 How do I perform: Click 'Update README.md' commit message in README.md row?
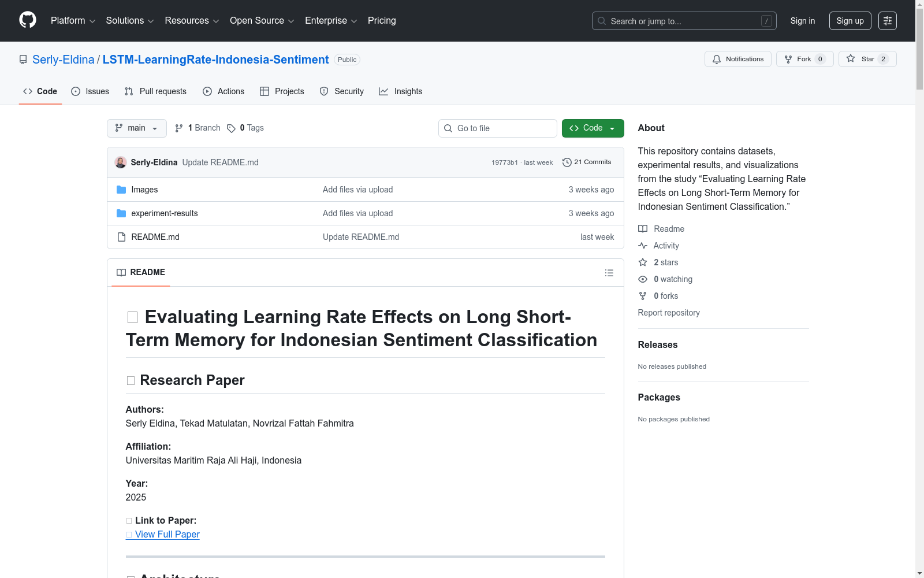tap(361, 237)
